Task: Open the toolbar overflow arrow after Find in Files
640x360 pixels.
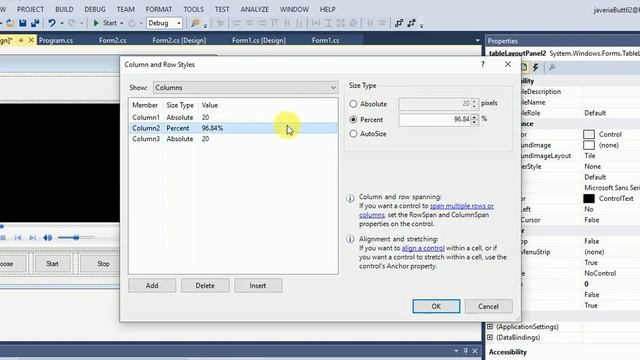Action: [x=205, y=26]
